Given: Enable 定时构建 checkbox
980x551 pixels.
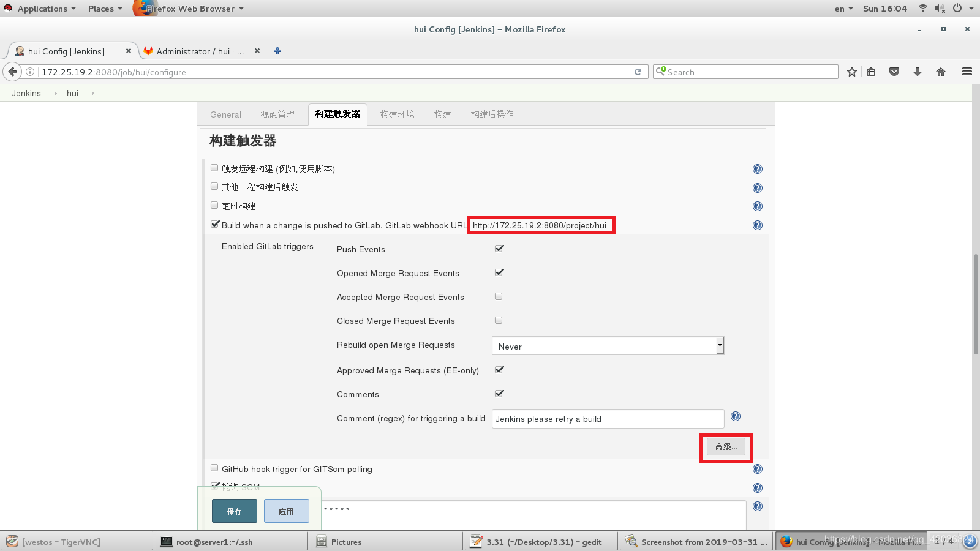Looking at the screenshot, I should point(214,205).
